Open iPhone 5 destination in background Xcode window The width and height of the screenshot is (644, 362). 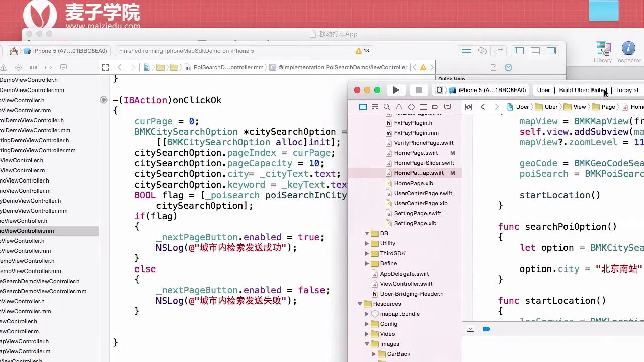65,51
